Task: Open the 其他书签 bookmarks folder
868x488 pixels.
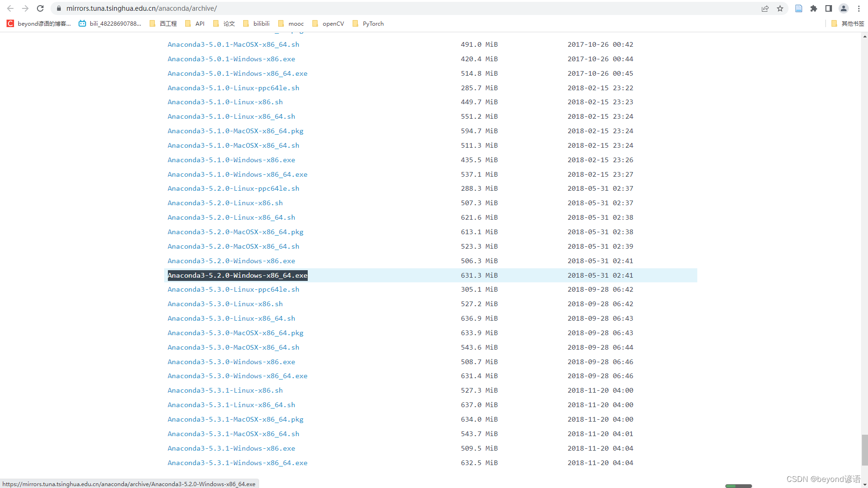Action: pos(847,23)
